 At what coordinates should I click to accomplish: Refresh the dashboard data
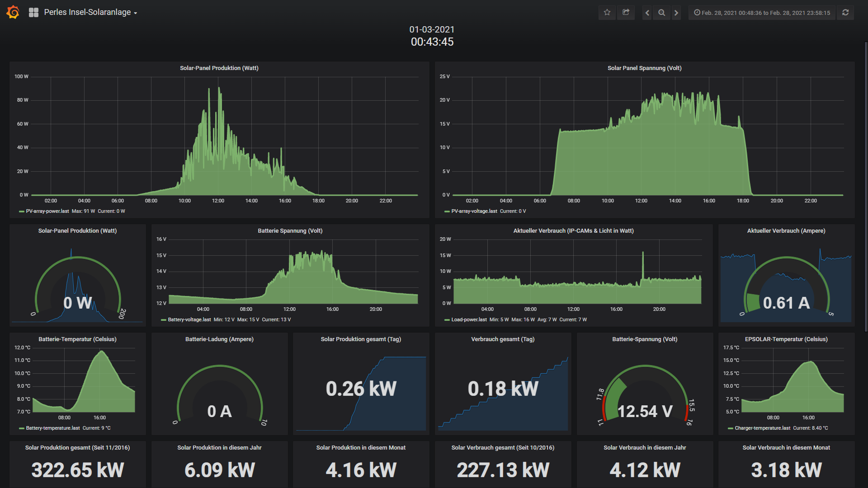pos(845,13)
